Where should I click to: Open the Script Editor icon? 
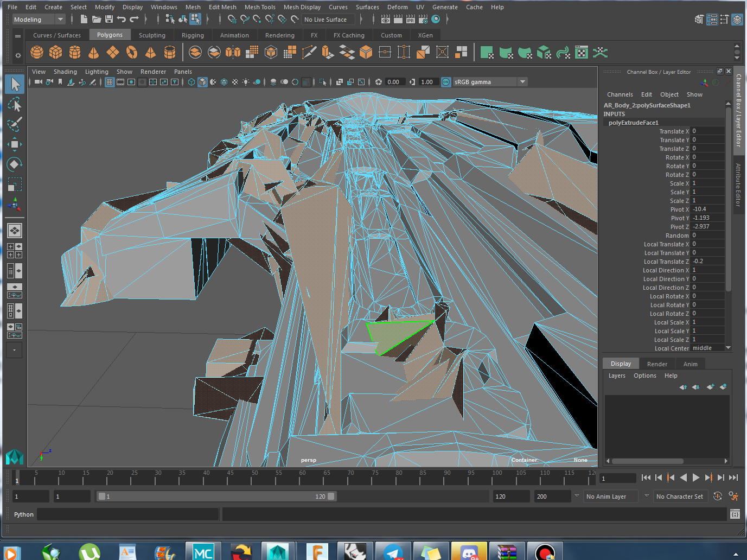(x=735, y=514)
